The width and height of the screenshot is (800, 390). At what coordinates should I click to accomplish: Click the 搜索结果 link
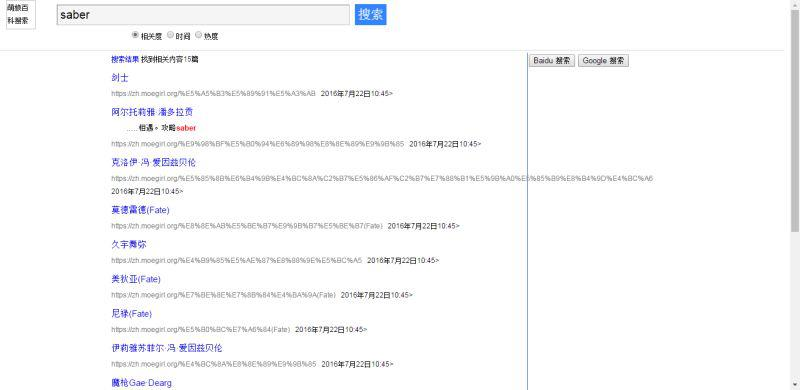tap(125, 59)
